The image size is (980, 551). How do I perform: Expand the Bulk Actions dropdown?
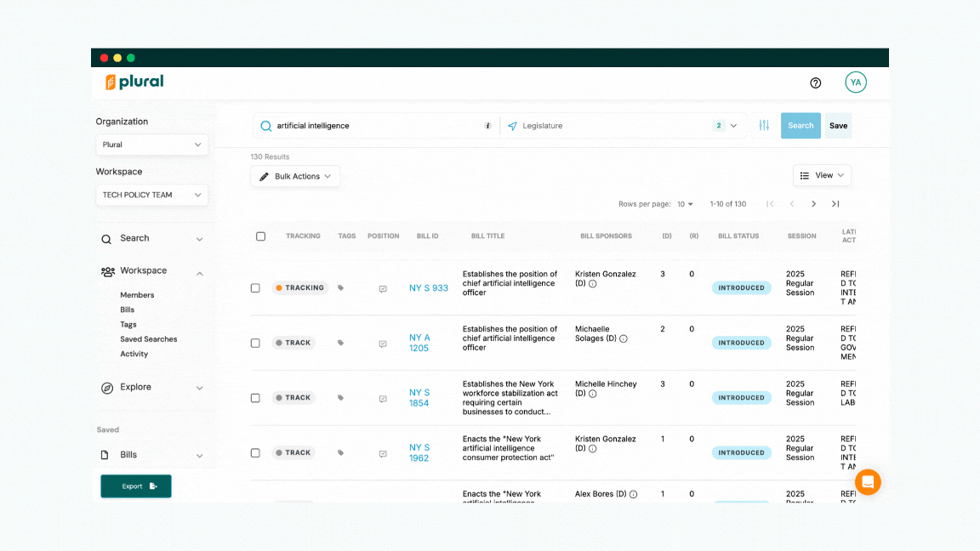click(x=295, y=176)
